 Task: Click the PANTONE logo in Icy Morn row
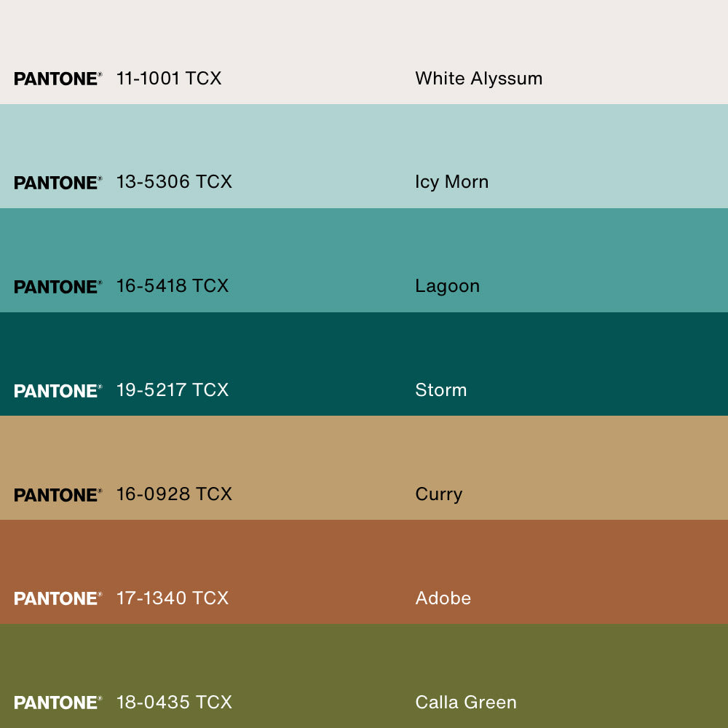point(58,183)
